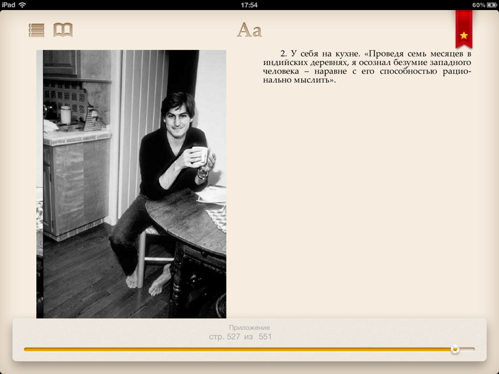Click the 17:54 clock in status bar
This screenshot has width=499, height=374.
pyautogui.click(x=249, y=5)
